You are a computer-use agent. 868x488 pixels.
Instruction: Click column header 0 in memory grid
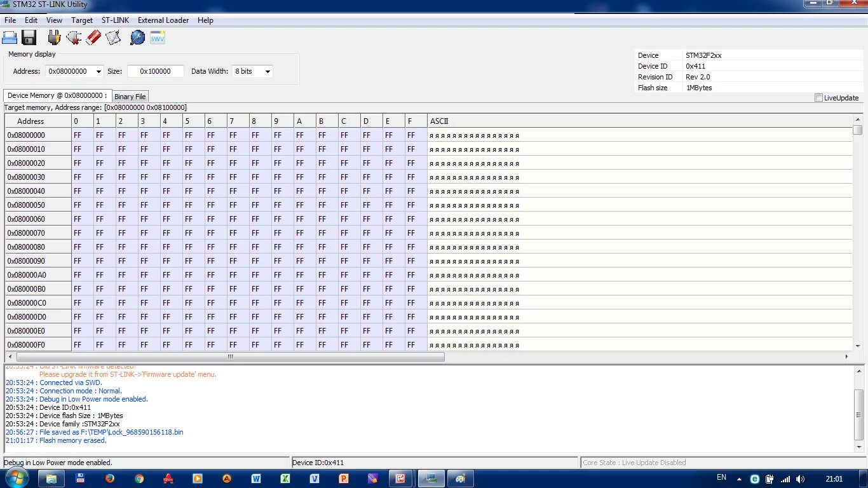pyautogui.click(x=83, y=121)
